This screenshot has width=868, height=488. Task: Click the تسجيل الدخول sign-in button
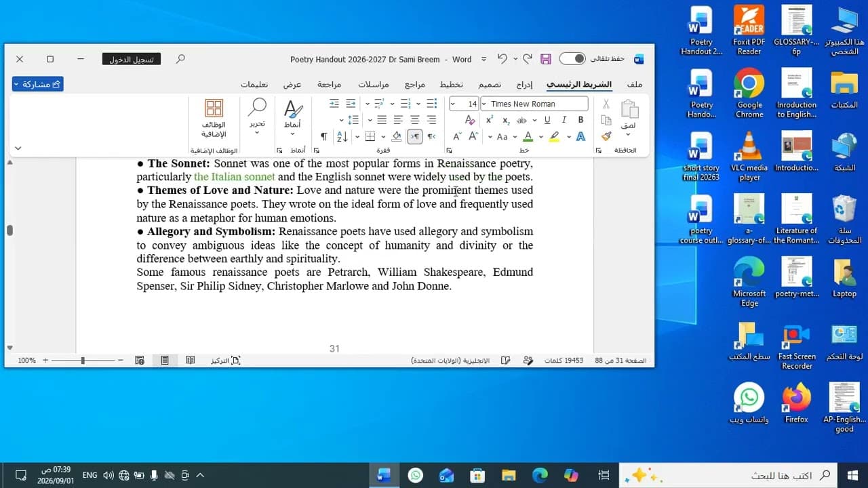(132, 59)
